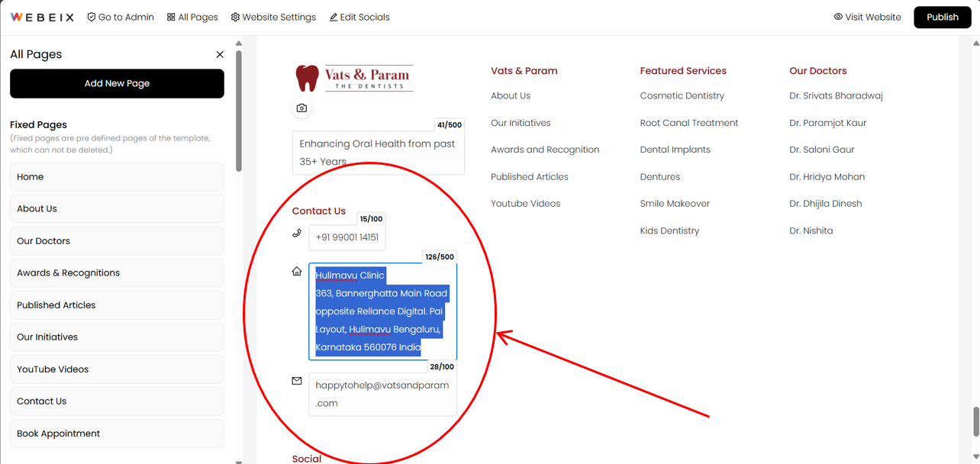Select Awards & Recognitions page in sidebar

coord(117,272)
